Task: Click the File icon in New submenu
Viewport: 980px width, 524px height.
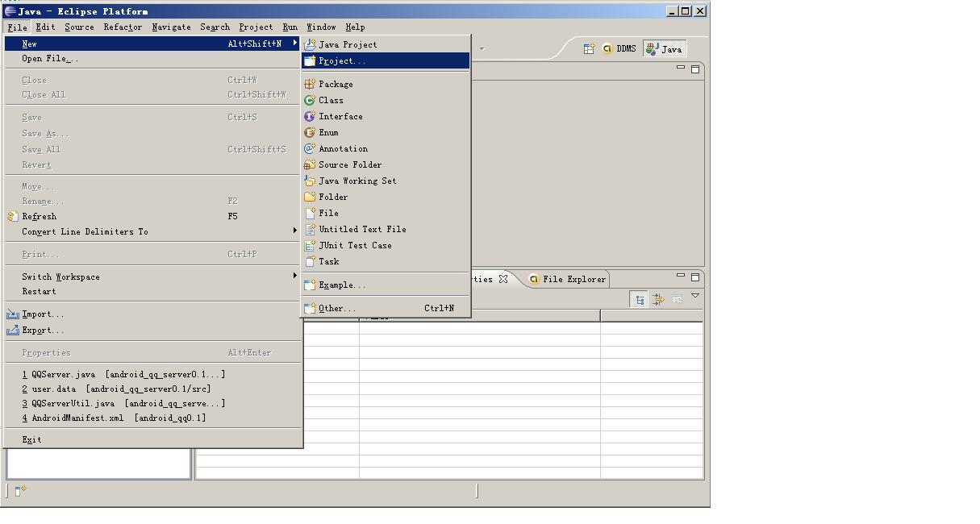Action: click(310, 213)
